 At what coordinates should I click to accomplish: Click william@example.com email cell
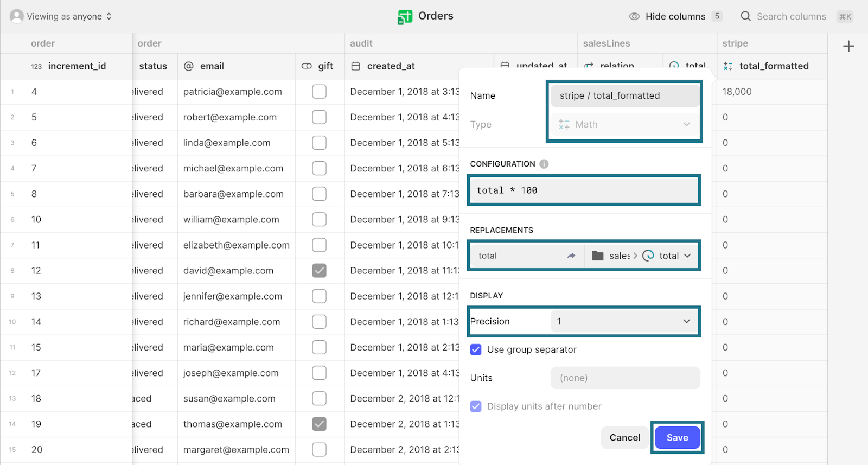coord(237,219)
